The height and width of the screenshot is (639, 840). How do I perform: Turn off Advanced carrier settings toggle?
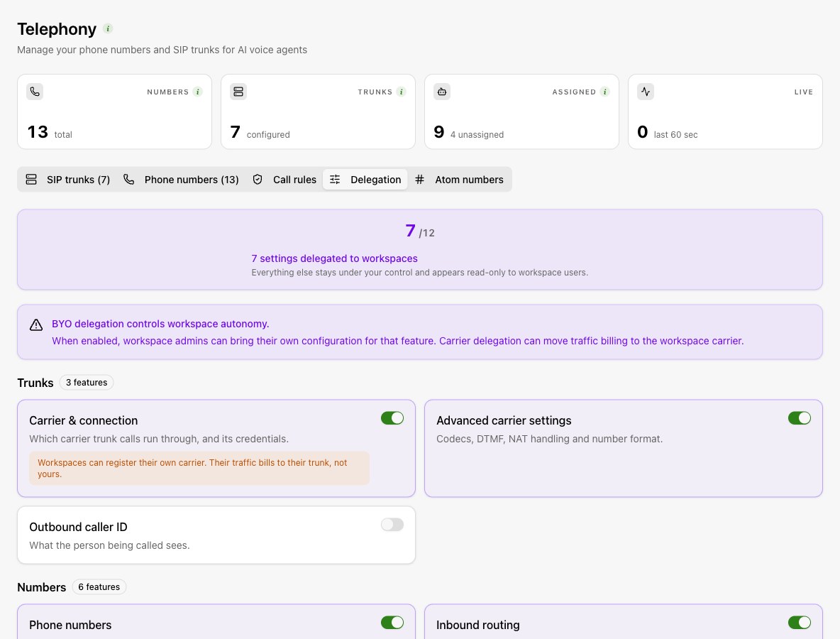pos(800,418)
